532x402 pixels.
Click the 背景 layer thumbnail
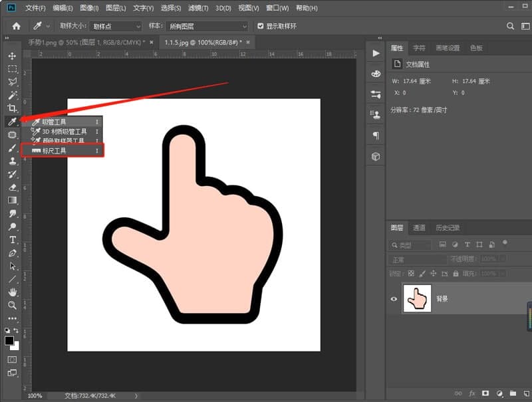(x=417, y=299)
